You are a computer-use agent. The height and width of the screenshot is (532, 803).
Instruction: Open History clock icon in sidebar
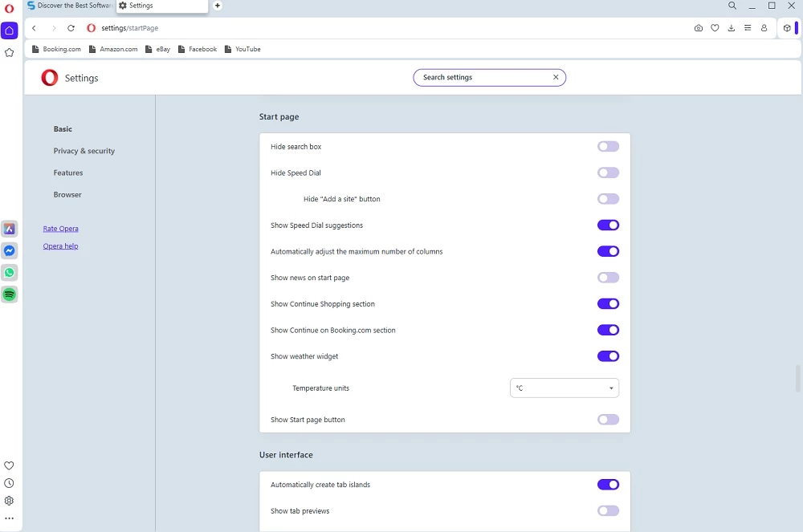(x=9, y=483)
